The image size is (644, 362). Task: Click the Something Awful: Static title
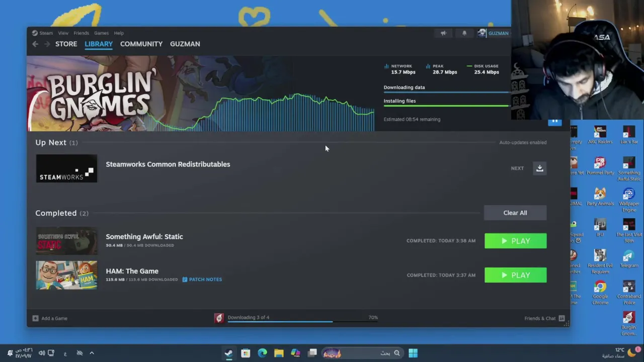tap(144, 237)
